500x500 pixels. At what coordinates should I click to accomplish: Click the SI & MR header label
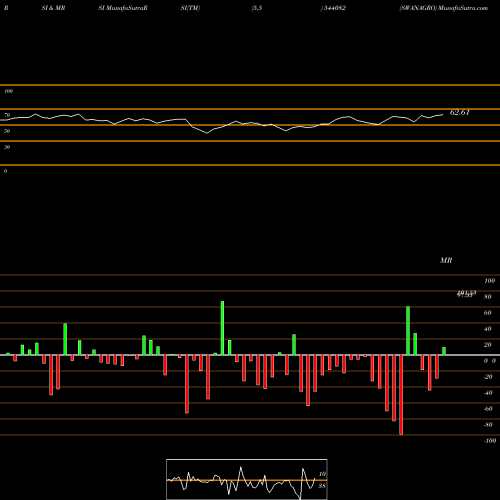53,8
